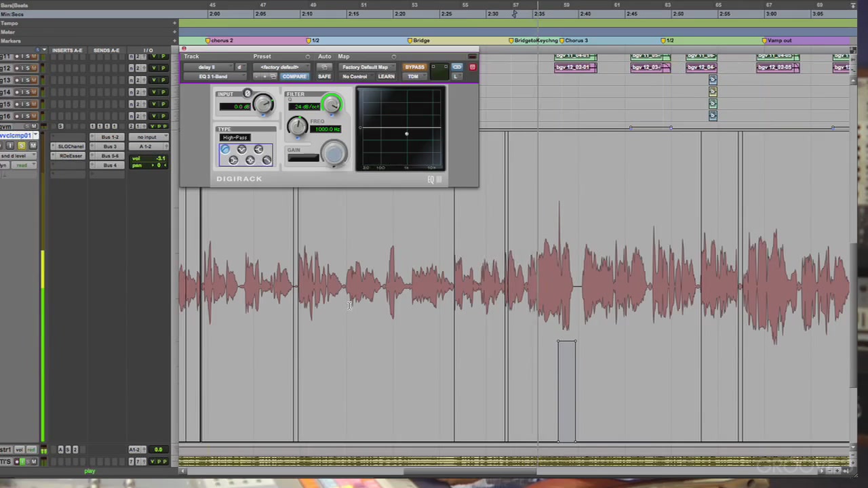Select the high-pass filter type icon
Screen dimensions: 868x488
(225, 149)
